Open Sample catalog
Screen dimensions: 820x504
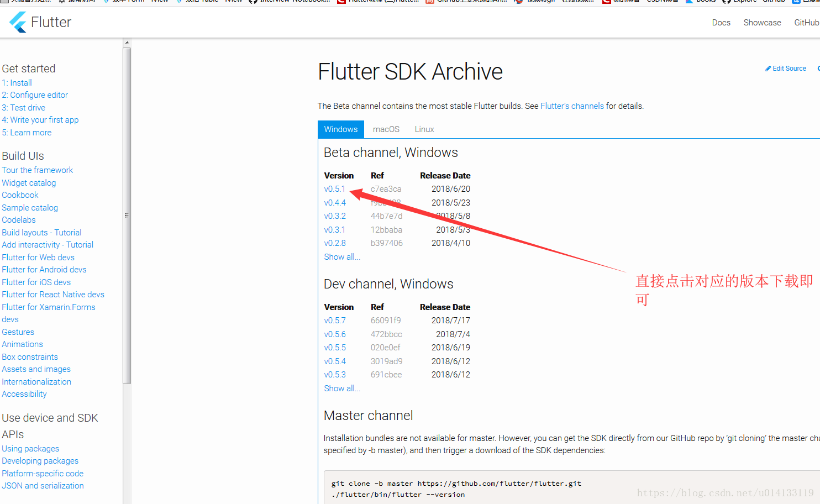(30, 208)
